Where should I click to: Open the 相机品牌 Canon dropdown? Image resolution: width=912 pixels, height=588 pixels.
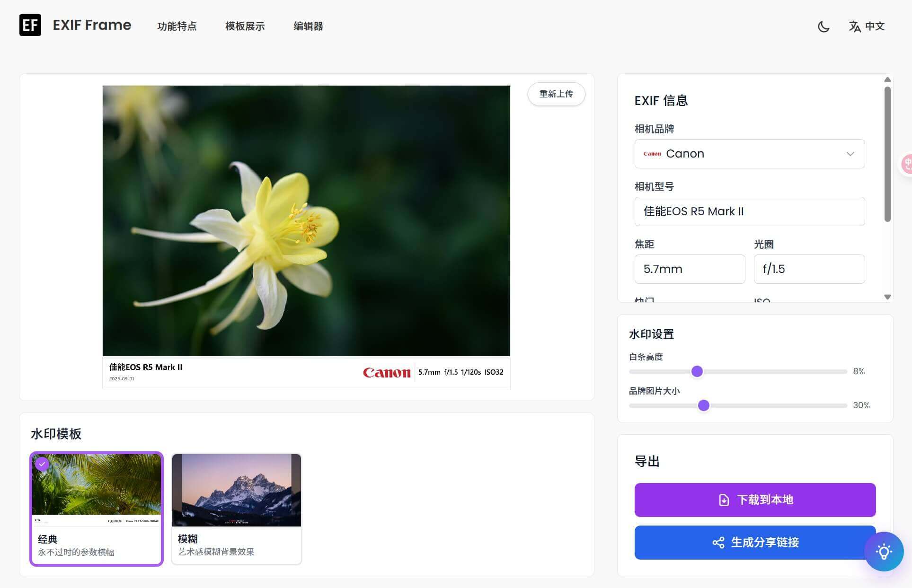(x=749, y=153)
